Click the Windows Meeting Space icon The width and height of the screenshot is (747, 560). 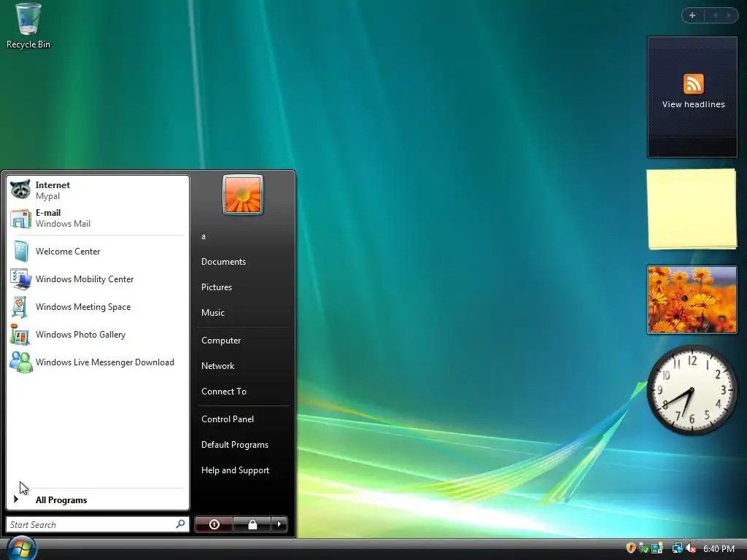click(x=20, y=307)
